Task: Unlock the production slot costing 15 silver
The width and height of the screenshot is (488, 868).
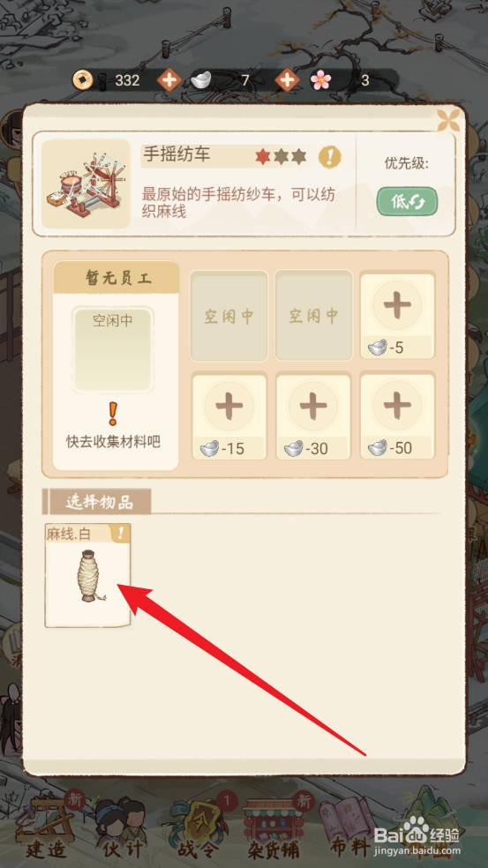Action: pyautogui.click(x=229, y=417)
